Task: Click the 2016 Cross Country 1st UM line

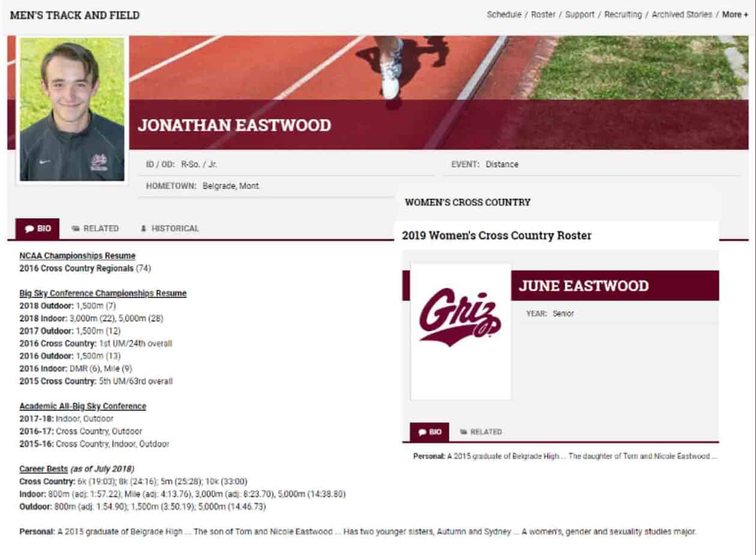Action: pyautogui.click(x=96, y=344)
